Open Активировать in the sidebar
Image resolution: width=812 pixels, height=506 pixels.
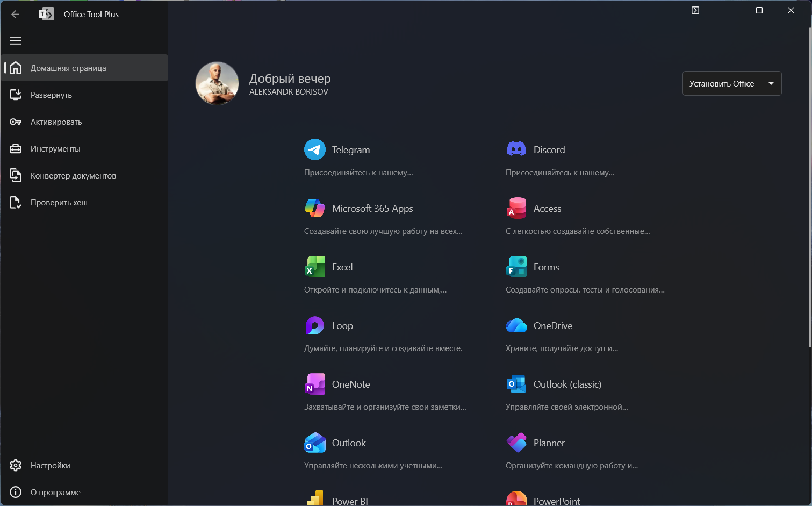[56, 122]
